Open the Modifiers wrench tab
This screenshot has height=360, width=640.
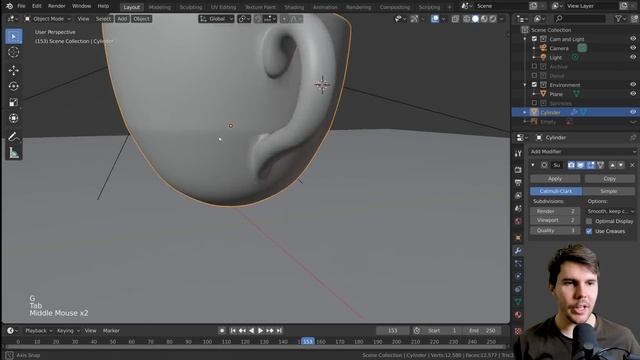tap(518, 251)
